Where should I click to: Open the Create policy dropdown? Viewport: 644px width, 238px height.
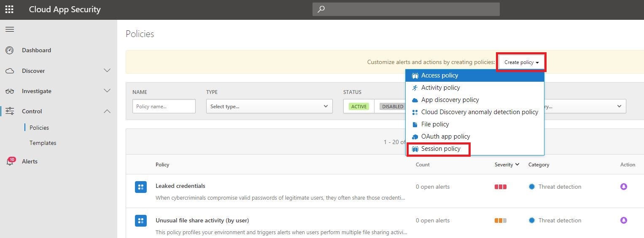pyautogui.click(x=521, y=62)
